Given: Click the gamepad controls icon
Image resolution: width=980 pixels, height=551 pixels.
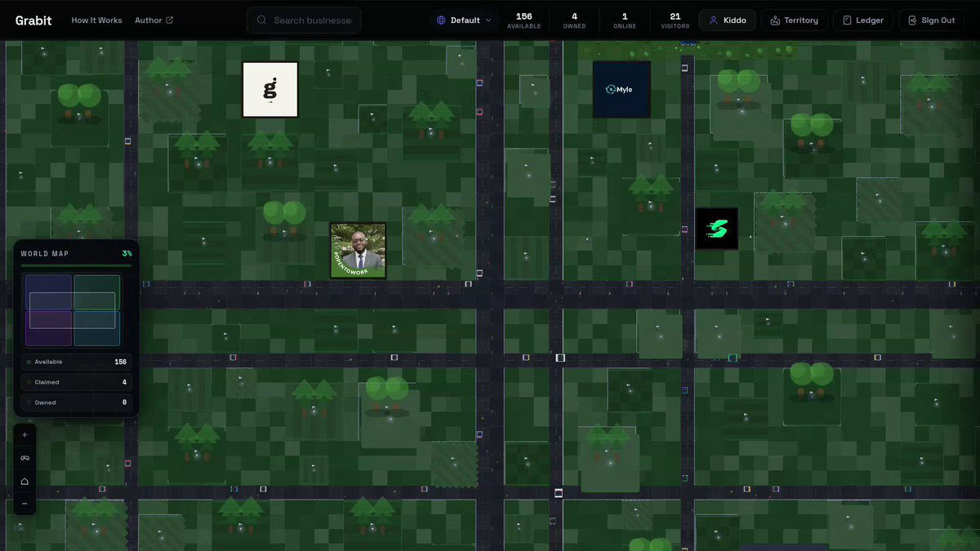Looking at the screenshot, I should 24,458.
